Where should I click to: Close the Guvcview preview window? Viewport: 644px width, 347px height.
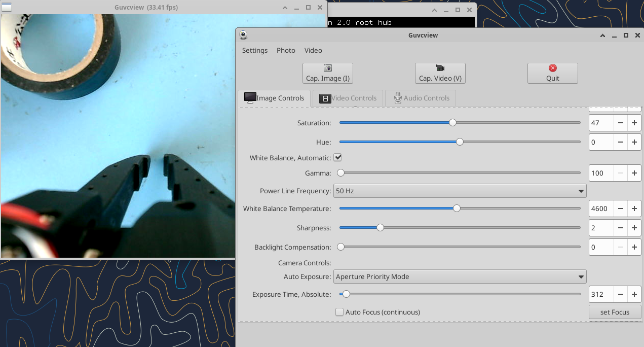coord(320,8)
